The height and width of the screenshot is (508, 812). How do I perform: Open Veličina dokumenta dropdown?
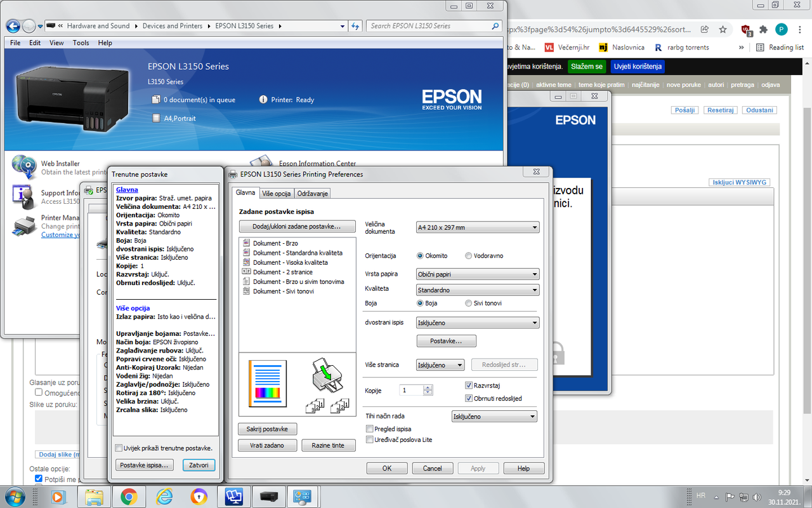478,227
